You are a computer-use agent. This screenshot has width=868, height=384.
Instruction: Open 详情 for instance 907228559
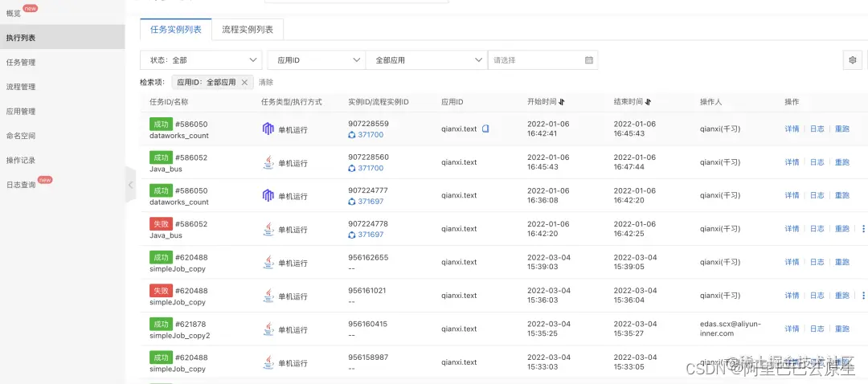click(x=792, y=129)
